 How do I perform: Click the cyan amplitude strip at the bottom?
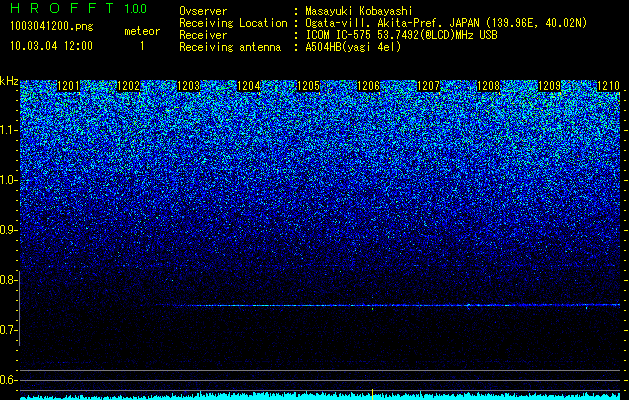tap(320, 396)
